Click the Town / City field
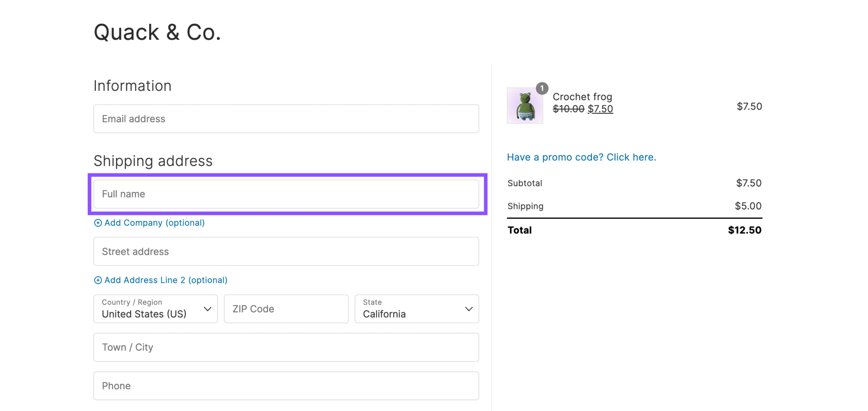The width and height of the screenshot is (868, 411). (287, 347)
